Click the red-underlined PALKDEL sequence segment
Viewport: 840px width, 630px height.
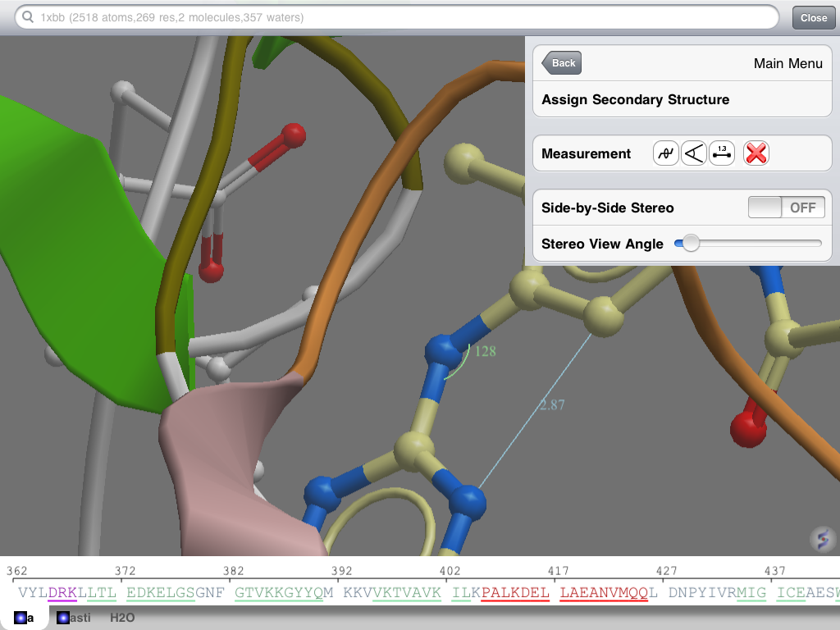[514, 591]
